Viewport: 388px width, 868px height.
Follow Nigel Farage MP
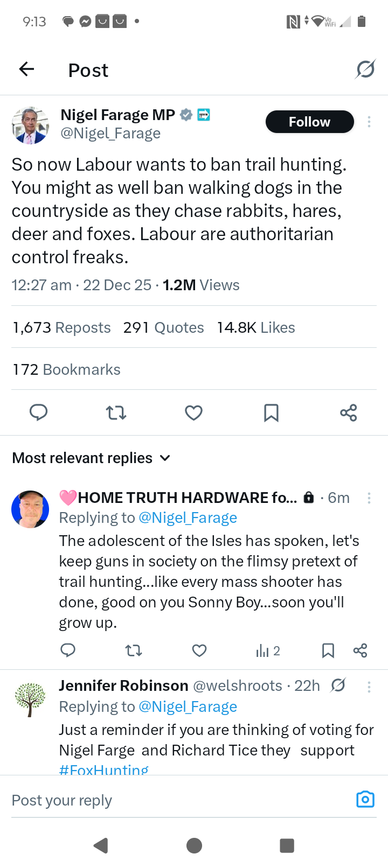(309, 122)
